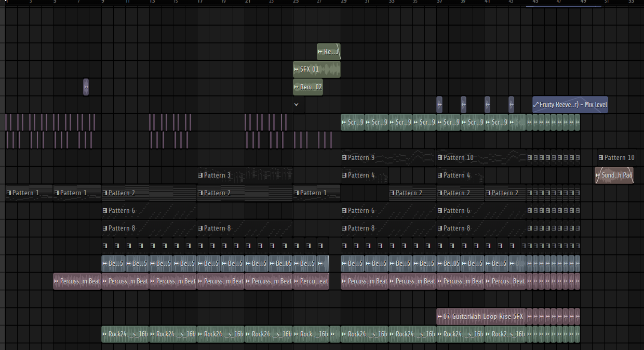Open the small down chevron below Rem..02 clip
Viewport: 644px width, 350px height.
297,104
